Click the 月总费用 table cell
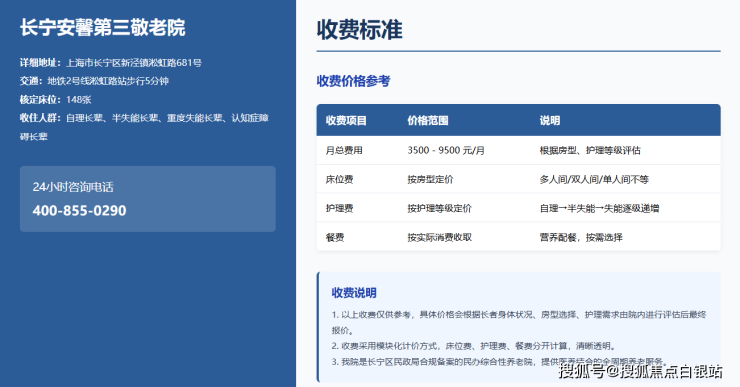 pos(344,151)
